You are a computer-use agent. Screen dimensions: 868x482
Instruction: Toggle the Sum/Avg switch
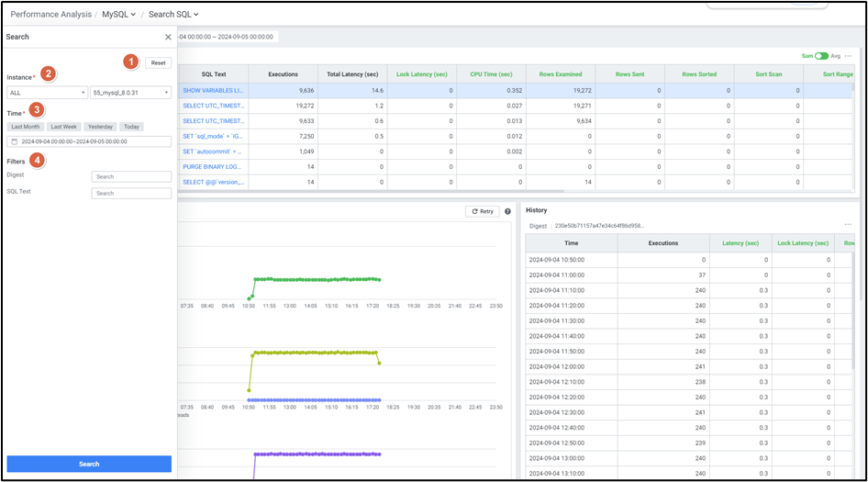[821, 56]
